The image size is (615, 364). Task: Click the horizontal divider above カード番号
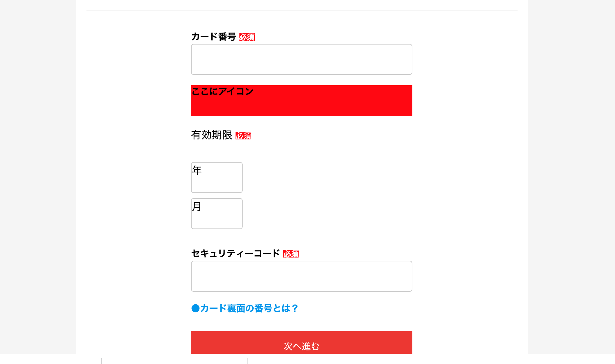(x=301, y=10)
